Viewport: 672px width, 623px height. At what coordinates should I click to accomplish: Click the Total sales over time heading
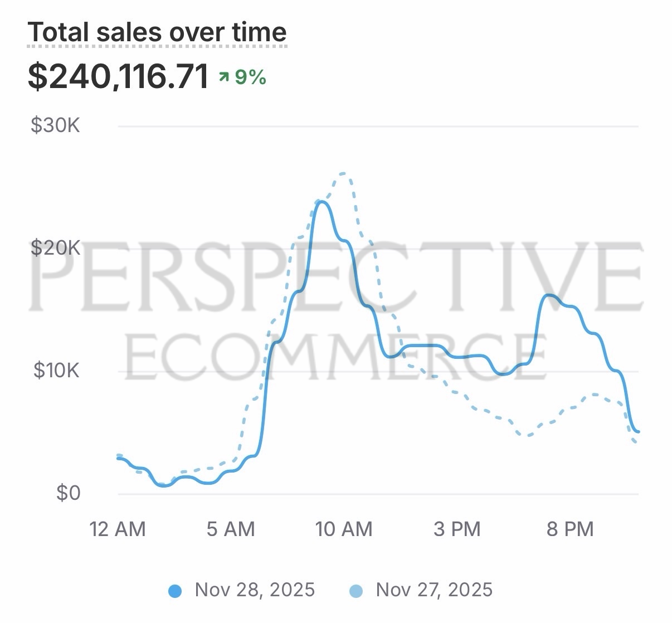pos(157,32)
